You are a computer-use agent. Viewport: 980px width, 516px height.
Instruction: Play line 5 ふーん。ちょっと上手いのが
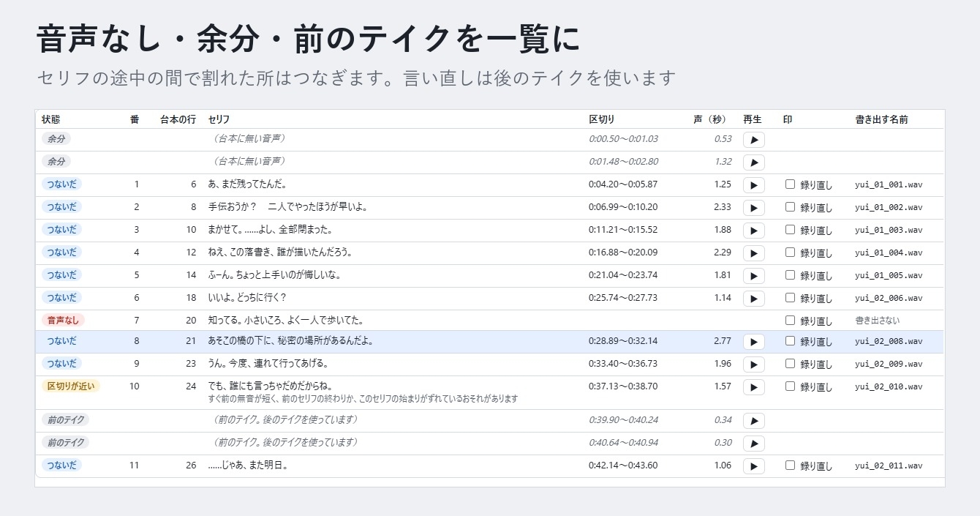point(753,276)
